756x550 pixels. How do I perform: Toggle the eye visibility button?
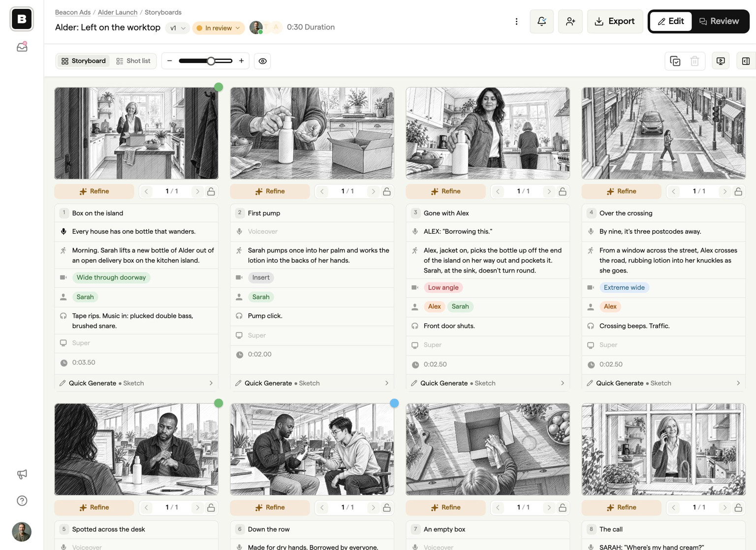coord(263,61)
